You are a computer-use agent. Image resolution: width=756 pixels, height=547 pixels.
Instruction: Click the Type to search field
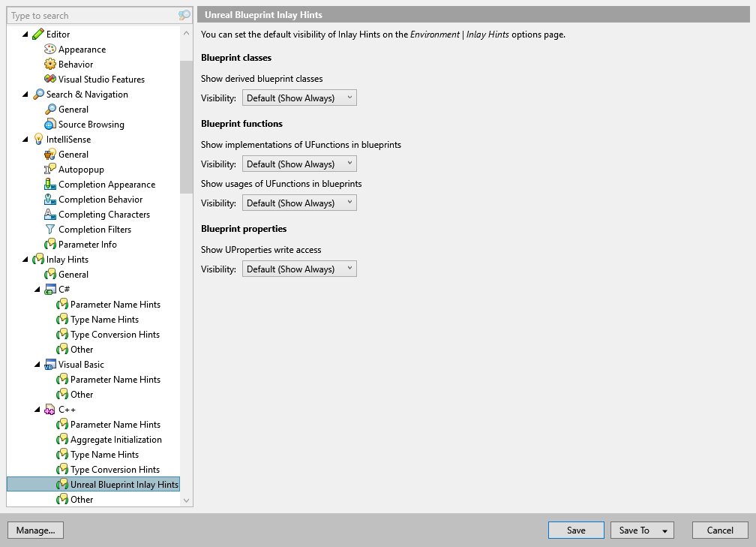click(94, 16)
